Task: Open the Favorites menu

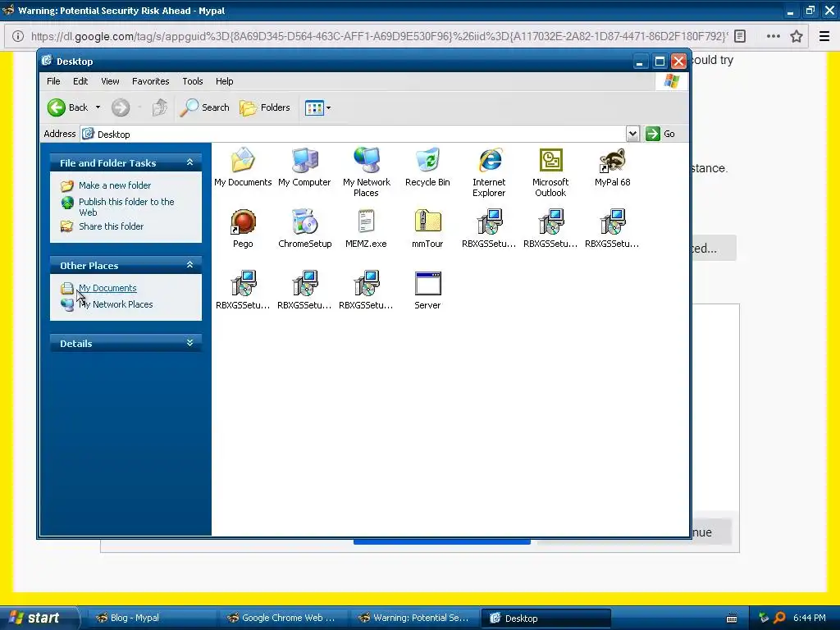Action: coord(151,81)
